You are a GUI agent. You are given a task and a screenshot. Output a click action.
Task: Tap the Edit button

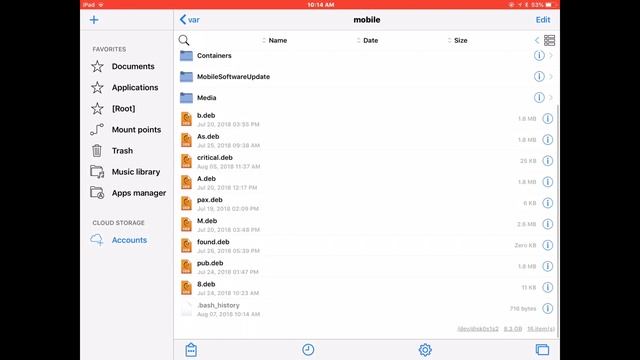point(542,20)
